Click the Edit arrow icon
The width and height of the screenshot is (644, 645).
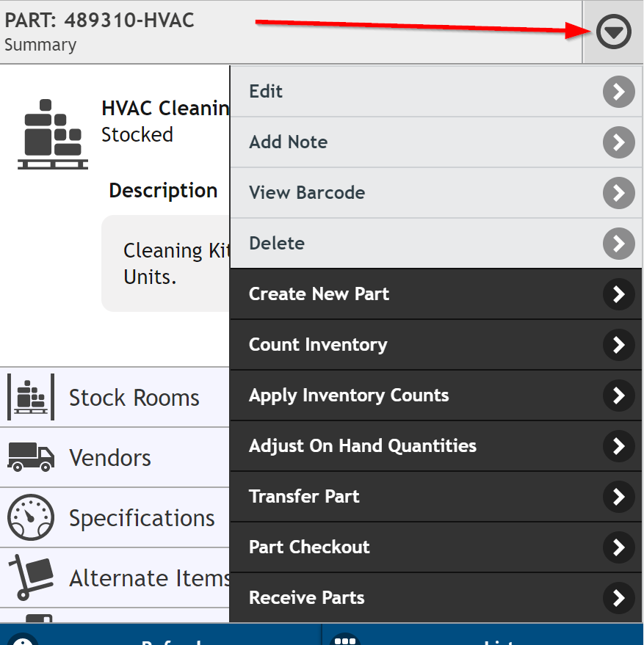(618, 92)
